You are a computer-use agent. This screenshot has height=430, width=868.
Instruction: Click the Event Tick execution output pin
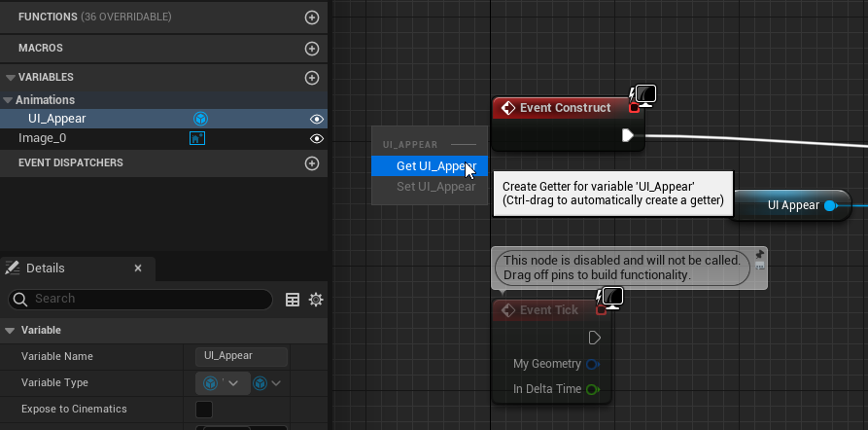pyautogui.click(x=595, y=338)
